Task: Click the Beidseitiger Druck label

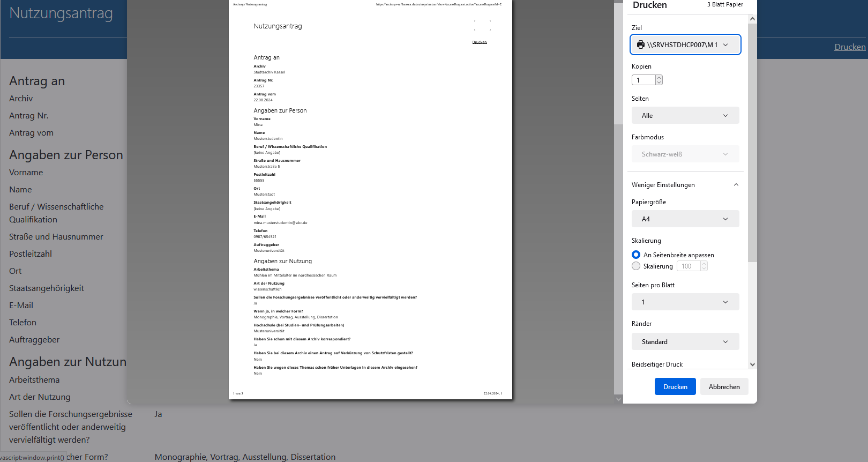Action: coord(657,364)
